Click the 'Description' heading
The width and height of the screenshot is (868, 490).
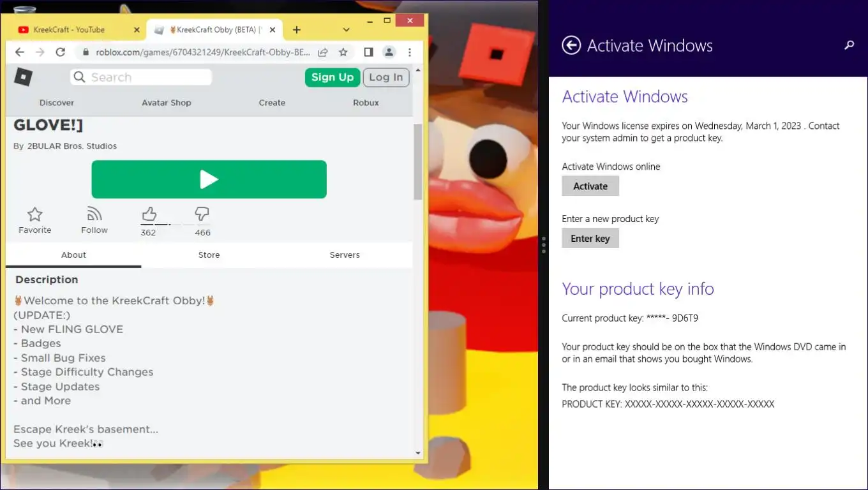pos(47,279)
